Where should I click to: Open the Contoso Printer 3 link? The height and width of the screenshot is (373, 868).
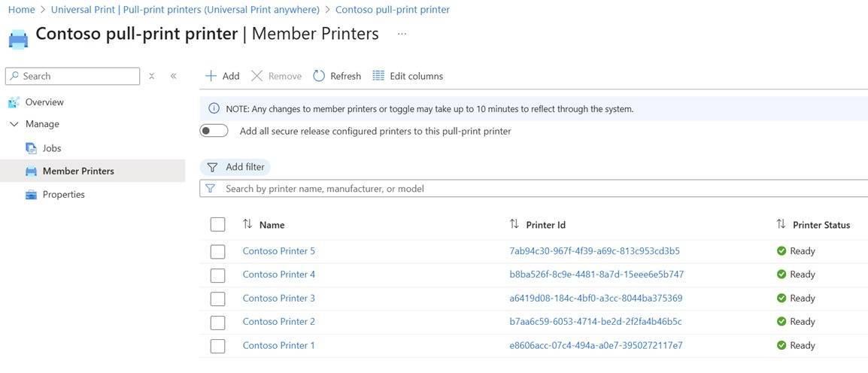[x=278, y=299]
